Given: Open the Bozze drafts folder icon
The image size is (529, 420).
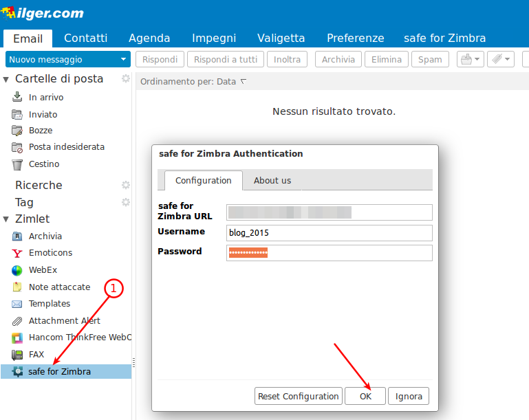Looking at the screenshot, I should coord(17,131).
